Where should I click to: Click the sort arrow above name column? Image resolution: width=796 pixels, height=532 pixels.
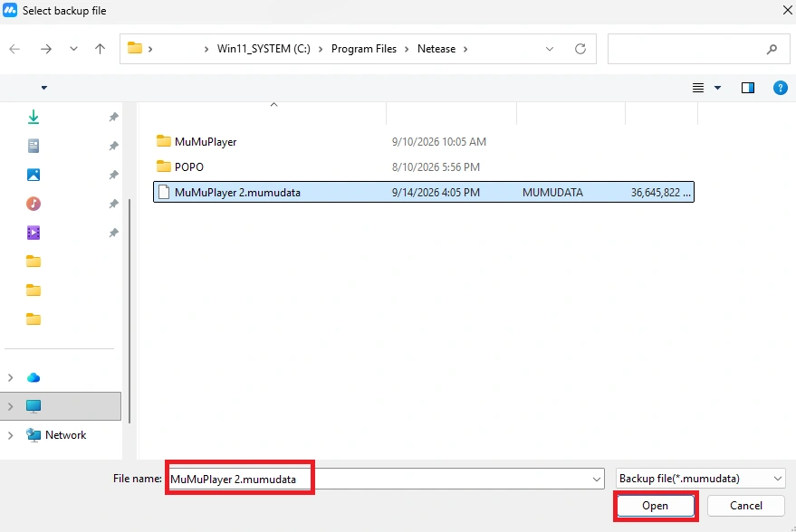click(x=273, y=104)
